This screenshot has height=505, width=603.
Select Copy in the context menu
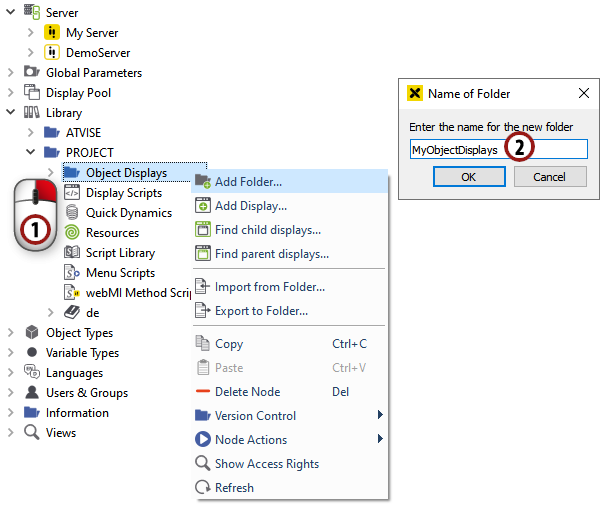click(x=290, y=343)
